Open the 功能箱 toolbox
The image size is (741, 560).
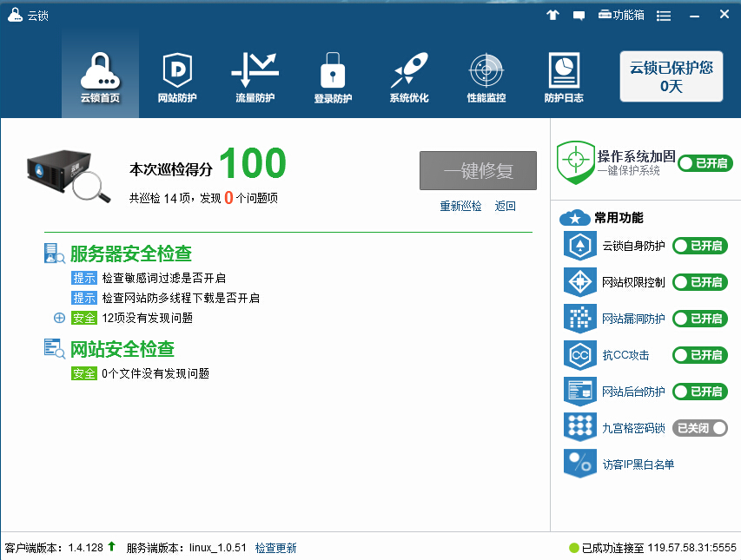coord(621,15)
